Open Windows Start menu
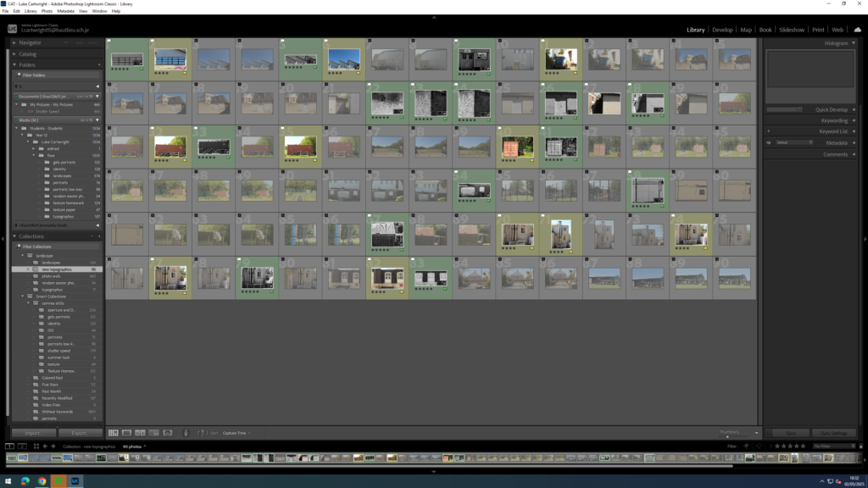Viewport: 868px width, 488px height. pos(8,481)
